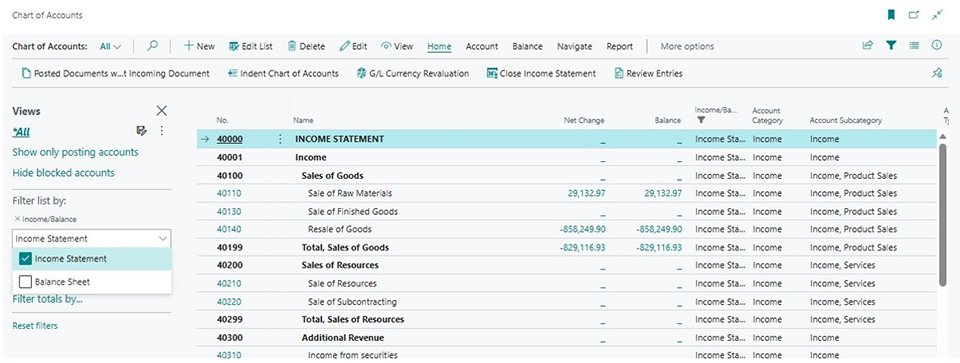Select Total, Sales of Resources name cell

pyautogui.click(x=353, y=320)
